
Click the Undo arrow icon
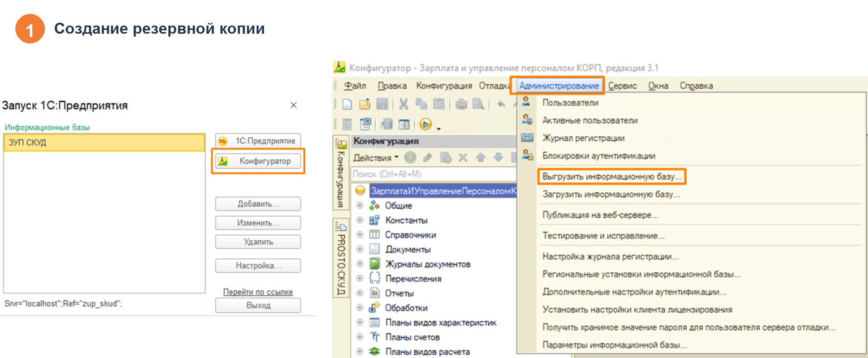tap(501, 104)
